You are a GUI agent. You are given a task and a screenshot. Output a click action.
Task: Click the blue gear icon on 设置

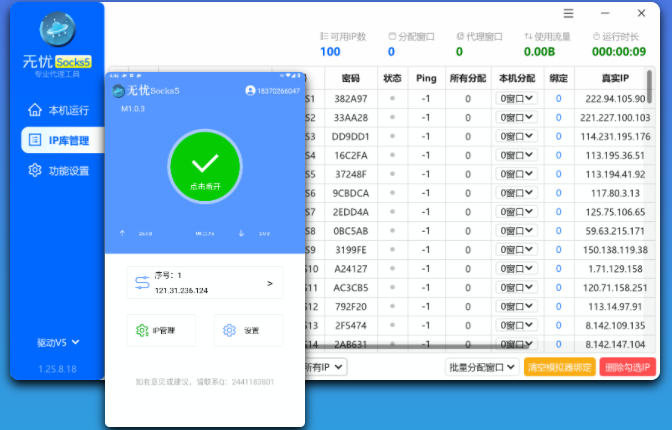[x=229, y=330]
